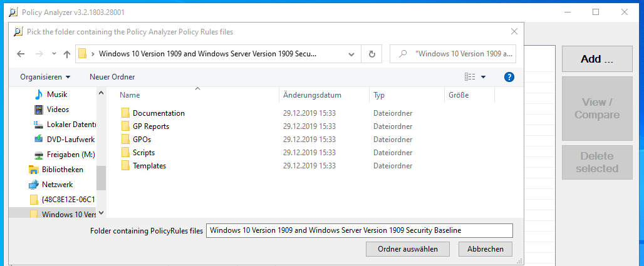Image resolution: width=644 pixels, height=266 pixels.
Task: Select the GP Reports folder
Action: click(151, 126)
